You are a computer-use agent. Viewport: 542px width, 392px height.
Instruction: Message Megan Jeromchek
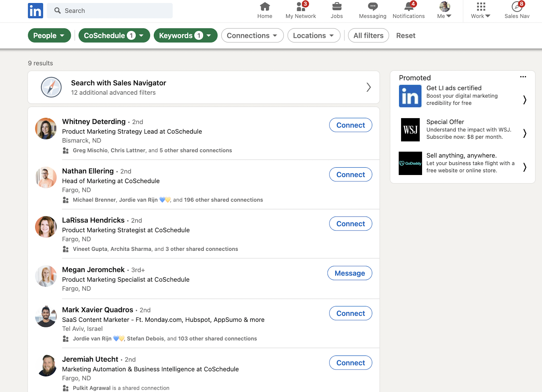pyautogui.click(x=350, y=273)
